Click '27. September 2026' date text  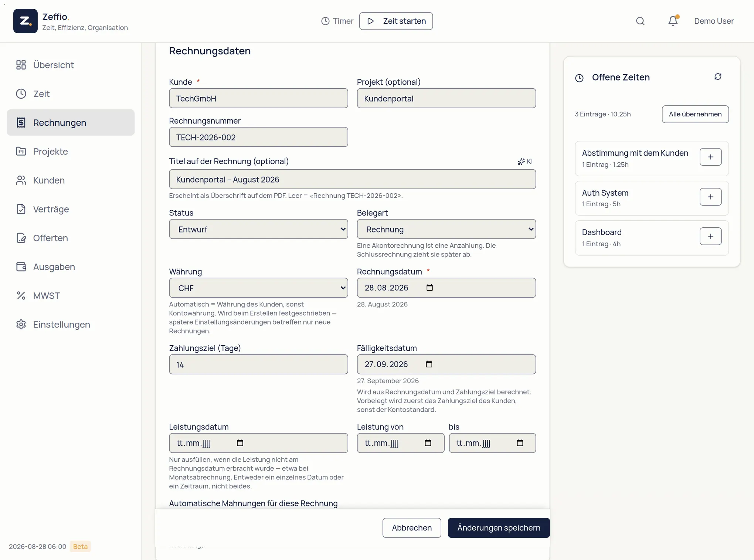tap(388, 381)
